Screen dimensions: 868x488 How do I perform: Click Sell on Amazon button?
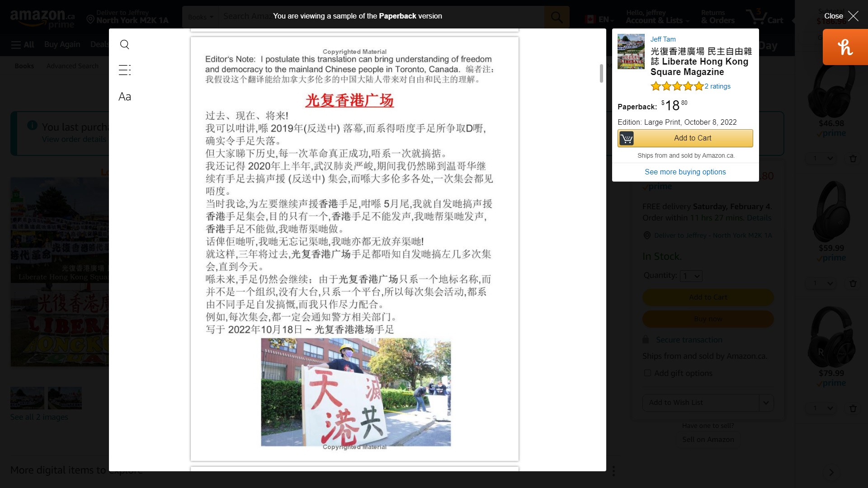708,440
